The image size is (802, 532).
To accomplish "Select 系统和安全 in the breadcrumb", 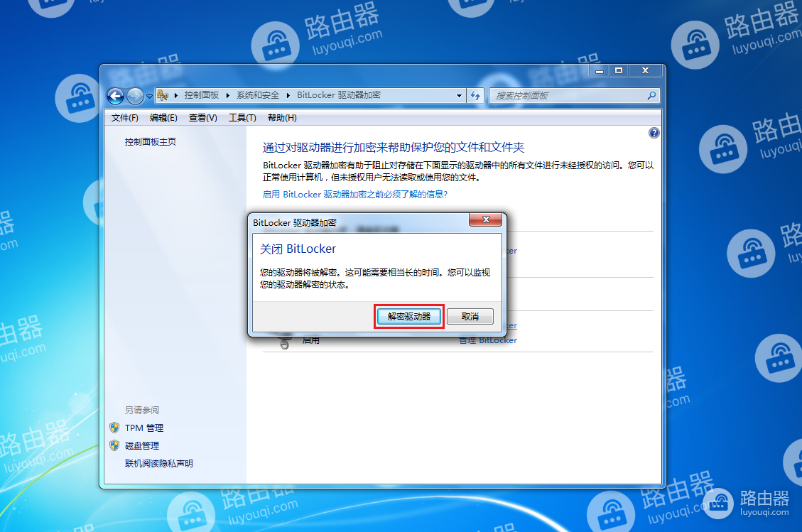I will click(258, 95).
